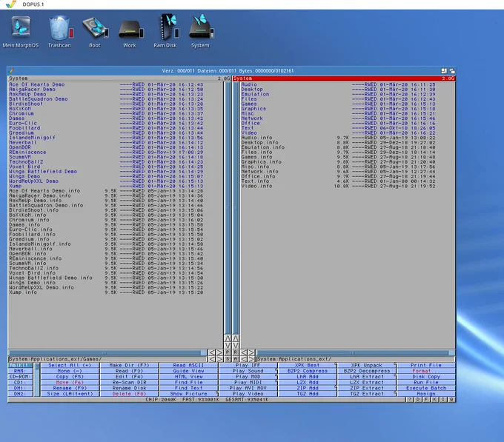Click the Assign button

click(426, 394)
